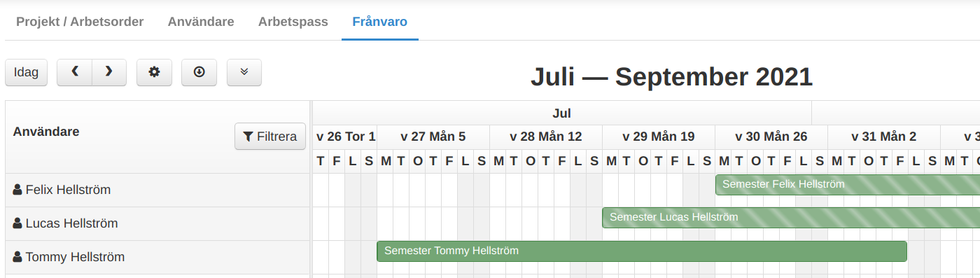Select the Semester Felix Hellström bar
Image resolution: width=980 pixels, height=278 pixels.
(848, 184)
